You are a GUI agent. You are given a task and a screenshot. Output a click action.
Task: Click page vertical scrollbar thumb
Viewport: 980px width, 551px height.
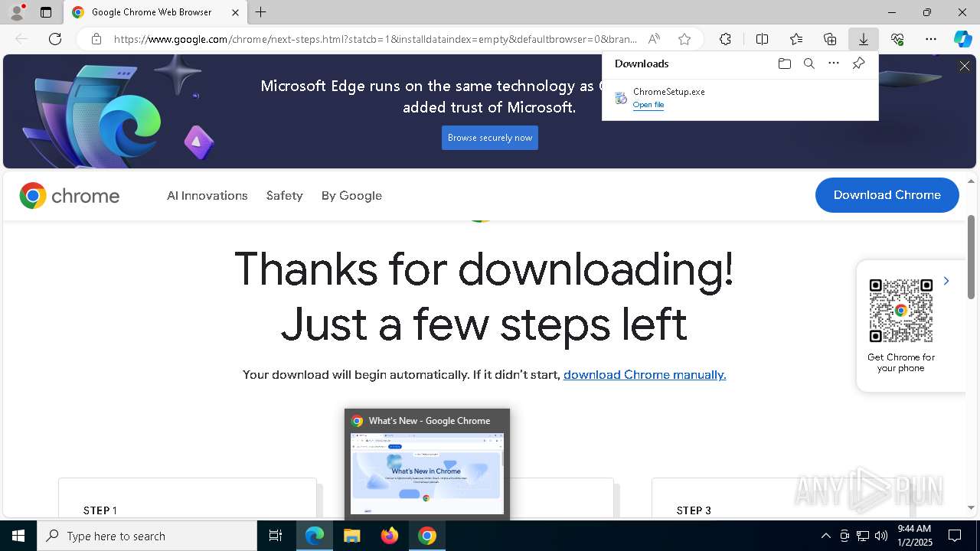click(971, 257)
